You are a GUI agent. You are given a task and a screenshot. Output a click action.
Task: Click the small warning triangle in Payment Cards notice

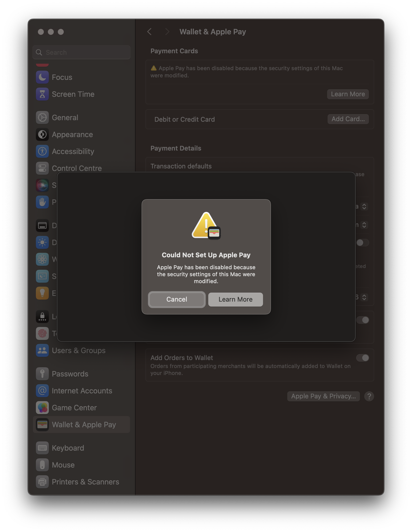coord(154,68)
